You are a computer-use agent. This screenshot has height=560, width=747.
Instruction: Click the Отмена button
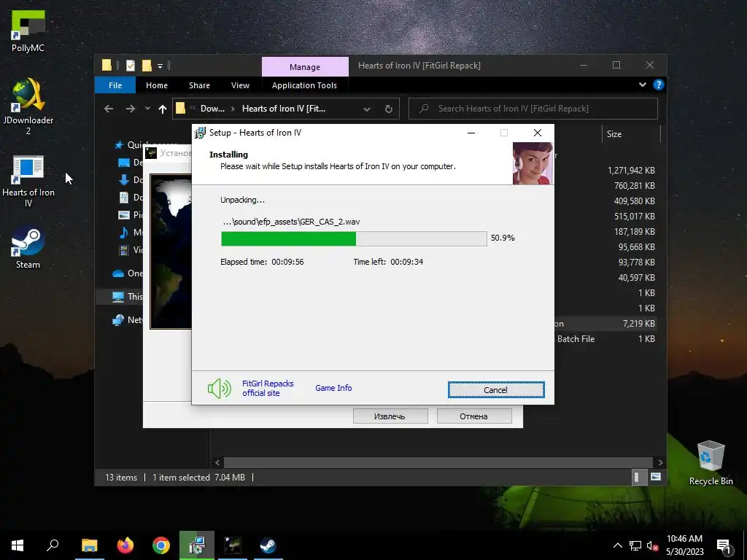click(474, 416)
